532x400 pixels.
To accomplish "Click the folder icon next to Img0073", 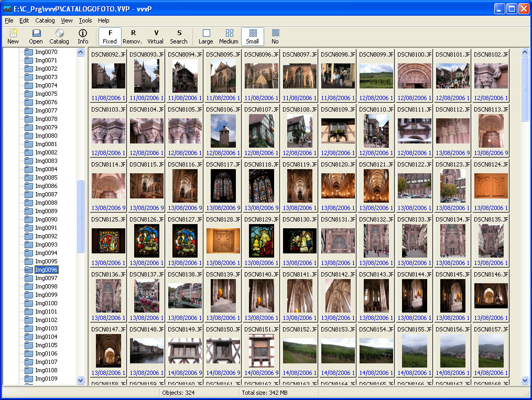I will click(29, 77).
